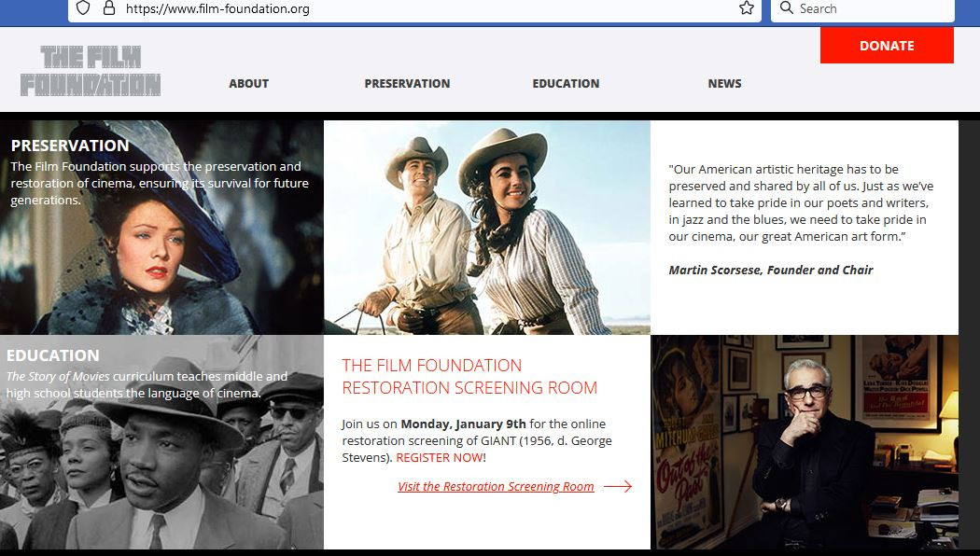Click the quote beginning Our American artistic heritage
Image resolution: width=980 pixels, height=556 pixels.
801,203
